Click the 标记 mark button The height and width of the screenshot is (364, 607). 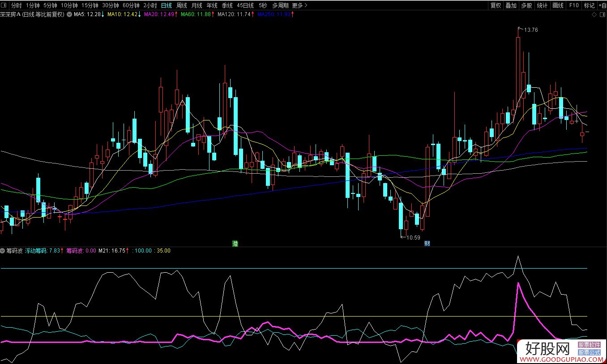tap(589, 5)
